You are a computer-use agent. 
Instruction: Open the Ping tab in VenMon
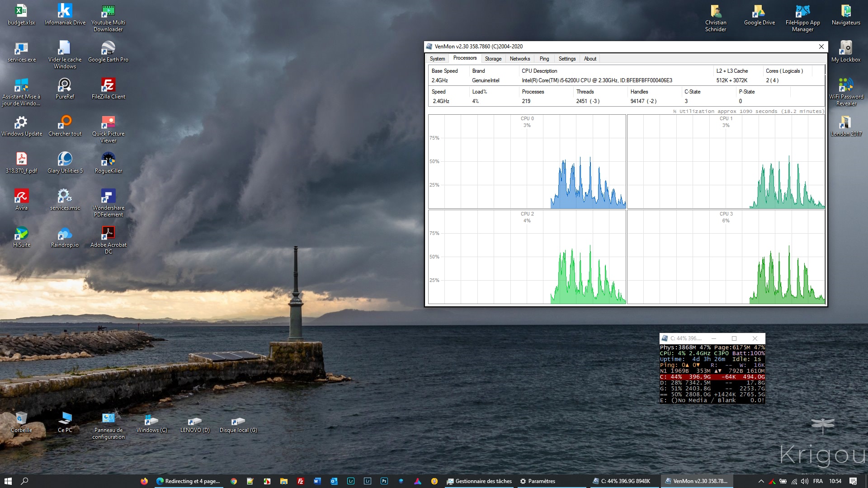pos(544,59)
